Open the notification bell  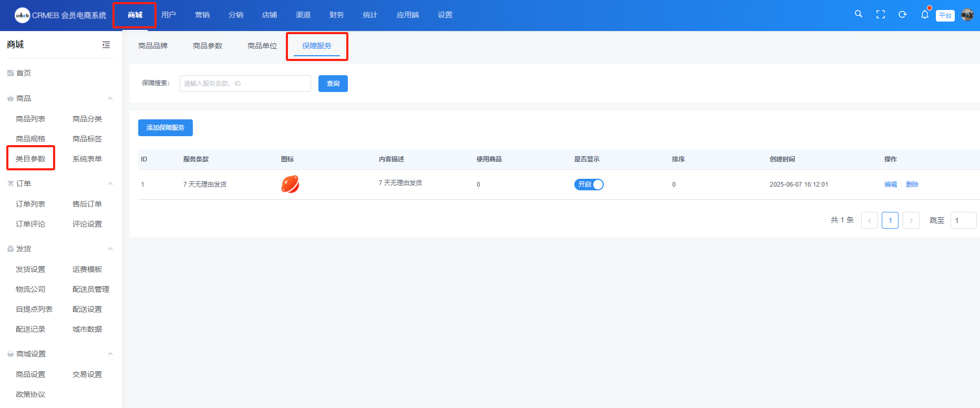coord(924,15)
